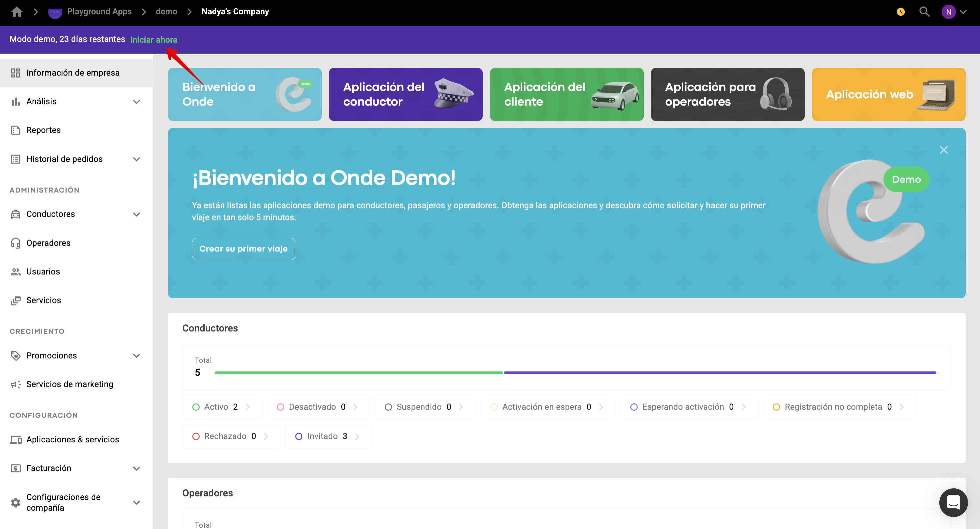Click the home icon in breadcrumb
980x529 pixels.
tap(17, 12)
